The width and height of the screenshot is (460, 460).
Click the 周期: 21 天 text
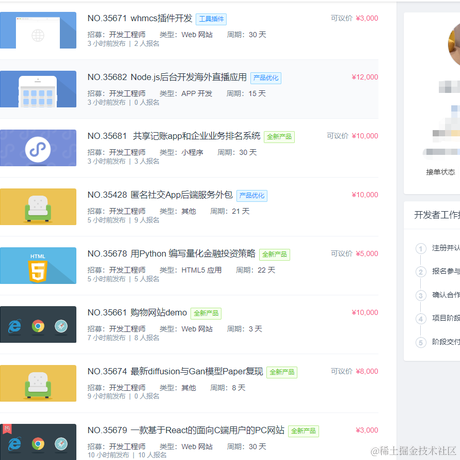[x=230, y=211]
